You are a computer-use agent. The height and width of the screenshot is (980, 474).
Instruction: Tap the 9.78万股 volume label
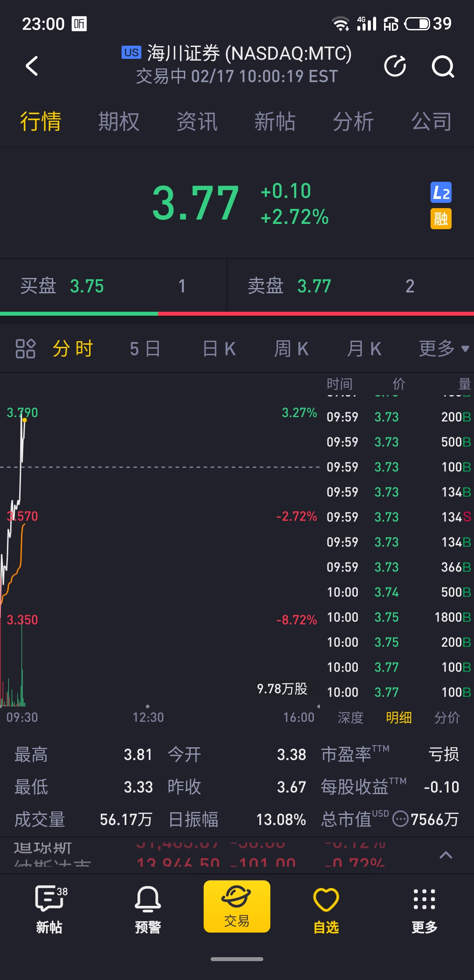click(282, 688)
